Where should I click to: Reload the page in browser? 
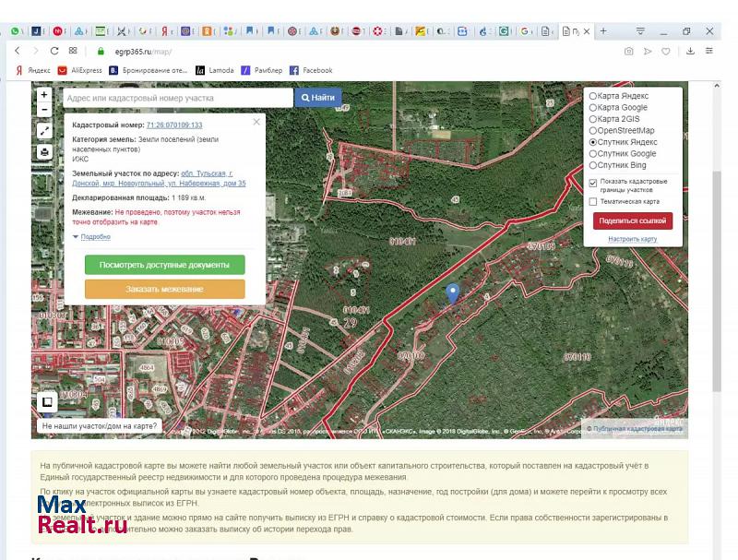coord(54,52)
